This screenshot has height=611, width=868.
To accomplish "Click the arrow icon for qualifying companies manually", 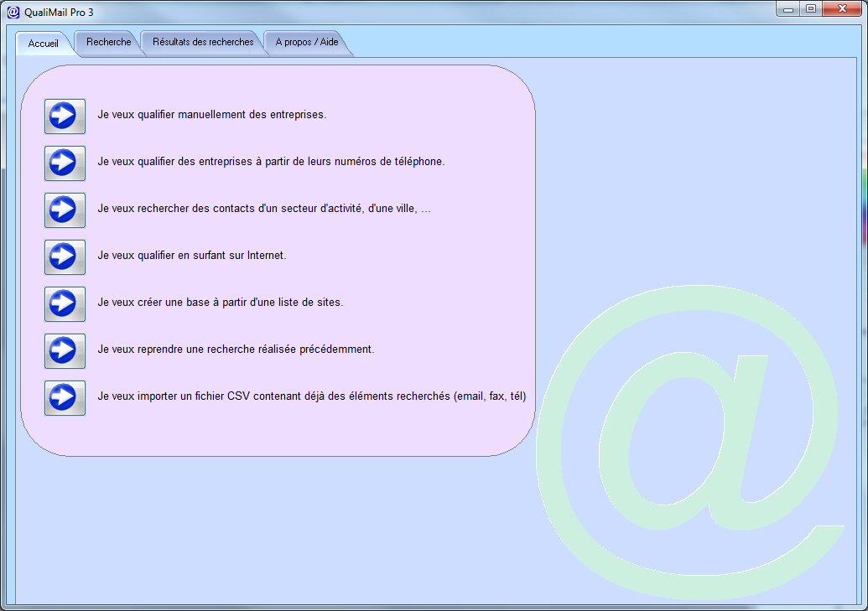I will pyautogui.click(x=65, y=117).
